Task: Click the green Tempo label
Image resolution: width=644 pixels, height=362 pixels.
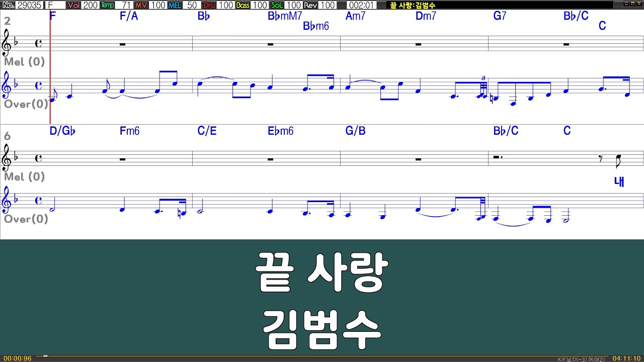Action: coord(108,5)
